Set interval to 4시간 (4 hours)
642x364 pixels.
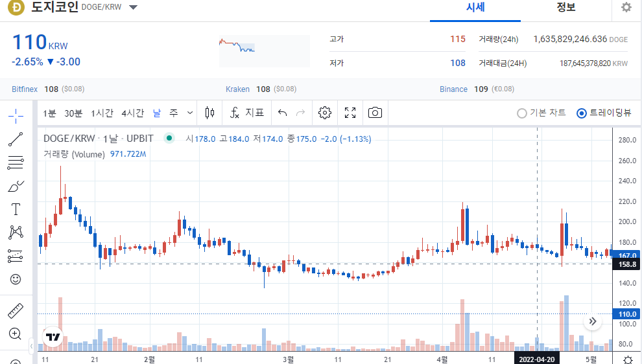pos(133,113)
